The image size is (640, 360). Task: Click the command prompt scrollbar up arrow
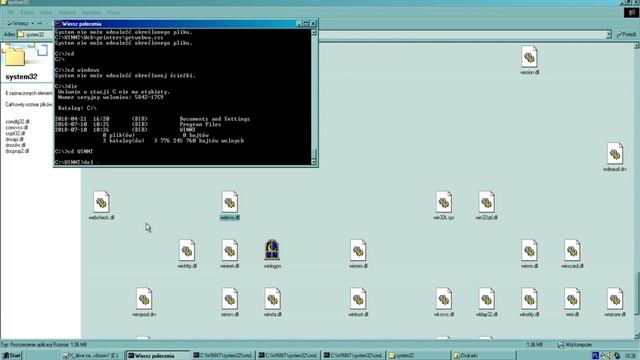[314, 32]
